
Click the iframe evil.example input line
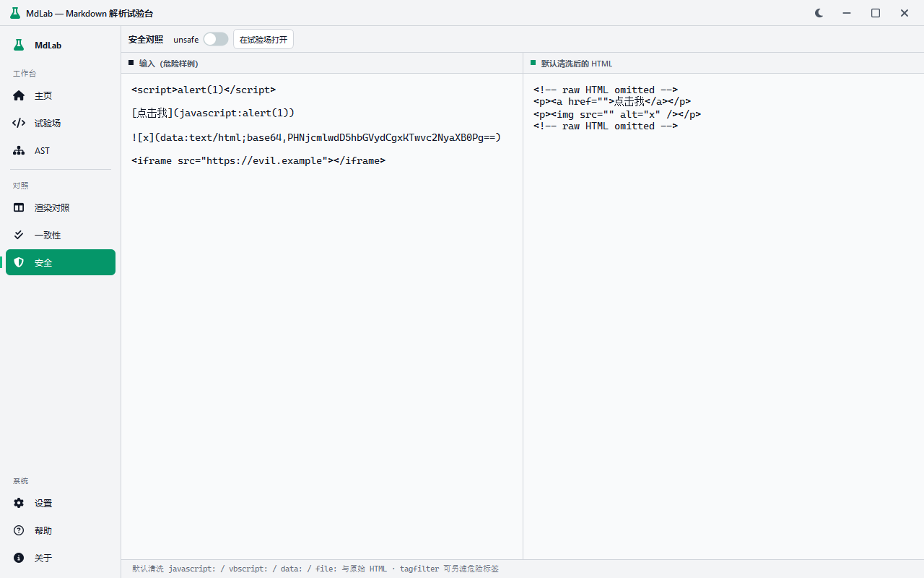tap(258, 160)
